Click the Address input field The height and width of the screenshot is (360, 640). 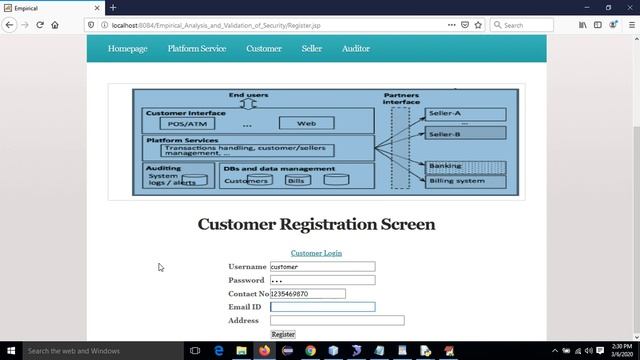(337, 320)
